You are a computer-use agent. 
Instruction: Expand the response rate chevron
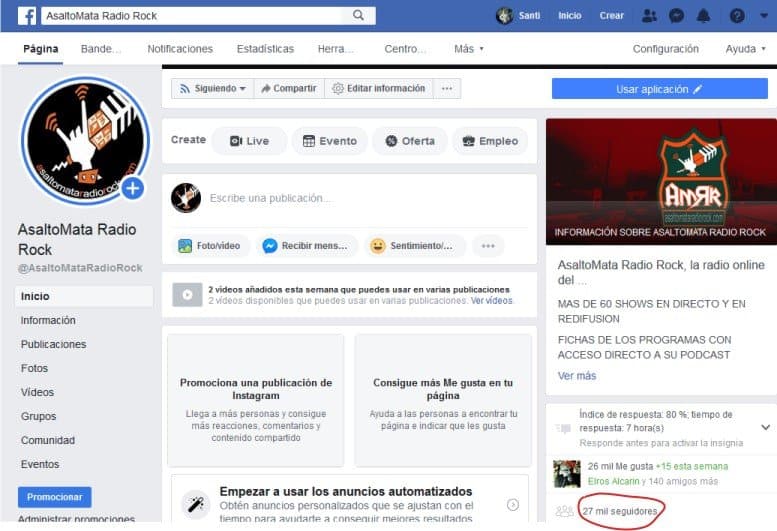pos(765,427)
